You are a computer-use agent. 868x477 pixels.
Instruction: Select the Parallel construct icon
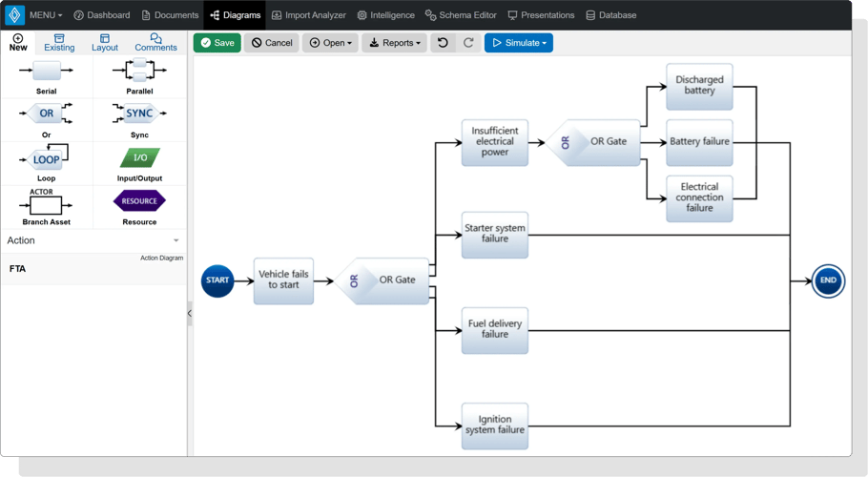click(x=139, y=71)
